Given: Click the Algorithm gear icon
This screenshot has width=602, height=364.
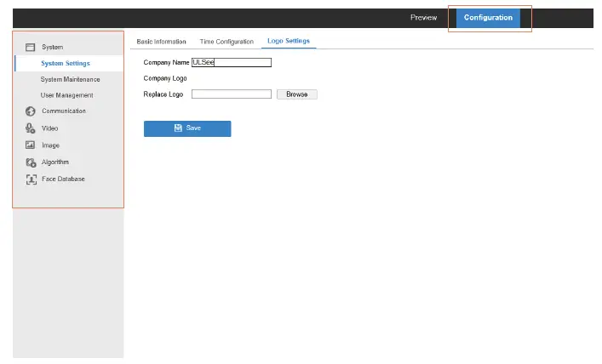Looking at the screenshot, I should click(x=31, y=162).
